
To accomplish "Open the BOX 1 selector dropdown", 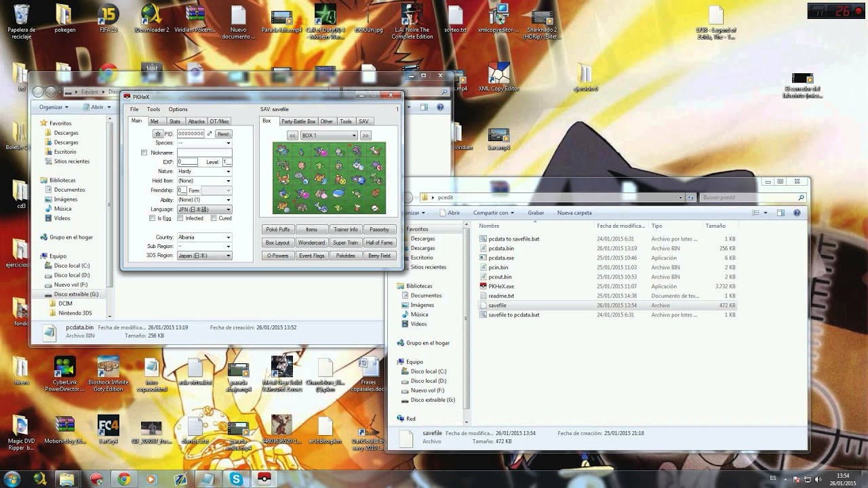I will [x=329, y=136].
